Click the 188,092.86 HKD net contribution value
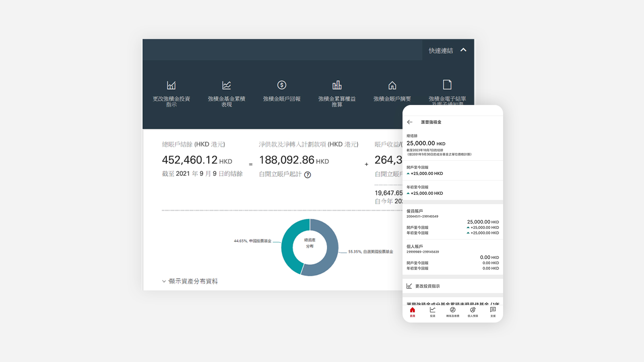The width and height of the screenshot is (644, 362). pyautogui.click(x=294, y=160)
